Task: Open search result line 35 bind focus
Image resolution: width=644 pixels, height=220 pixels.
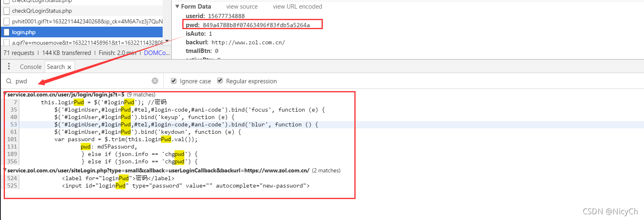Action: pyautogui.click(x=189, y=110)
